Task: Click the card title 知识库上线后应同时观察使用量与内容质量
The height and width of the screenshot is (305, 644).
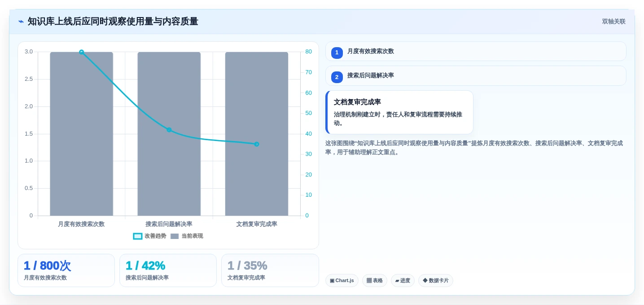Action: 113,22
